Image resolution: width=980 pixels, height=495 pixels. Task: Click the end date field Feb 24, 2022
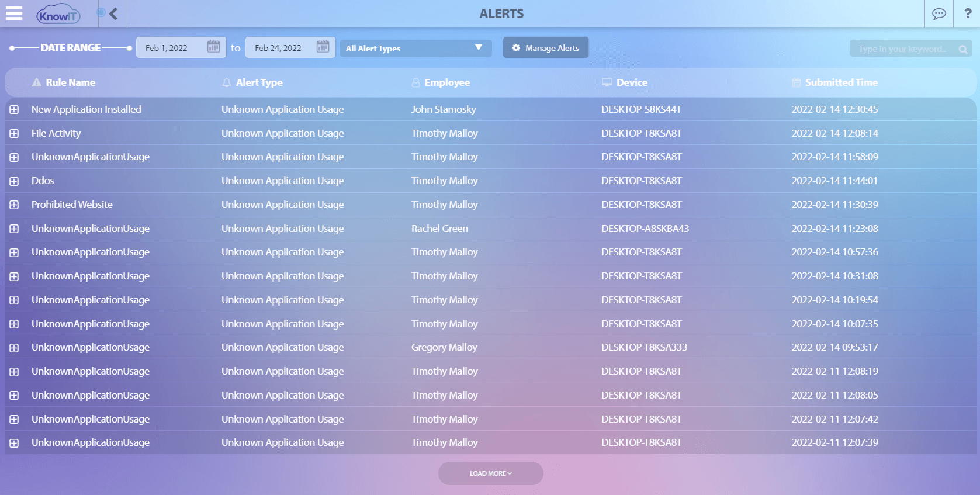click(290, 47)
